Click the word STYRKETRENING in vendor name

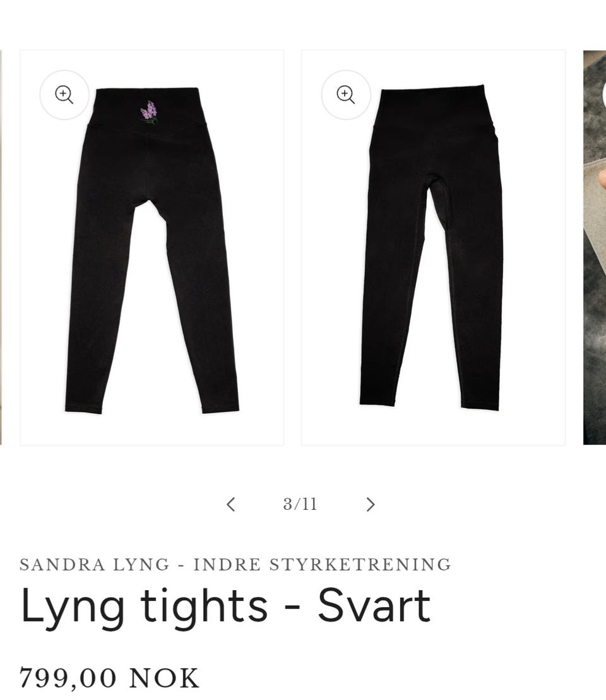[x=360, y=564]
